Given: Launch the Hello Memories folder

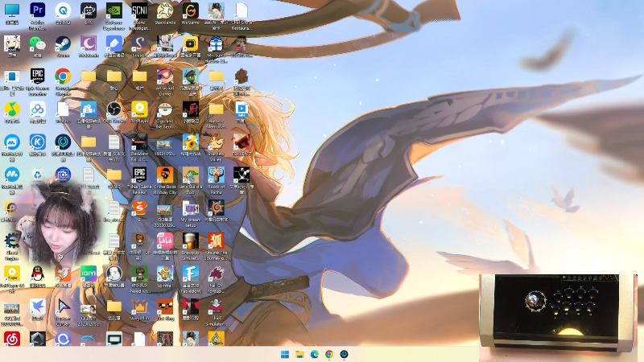Looking at the screenshot, I should [216, 109].
